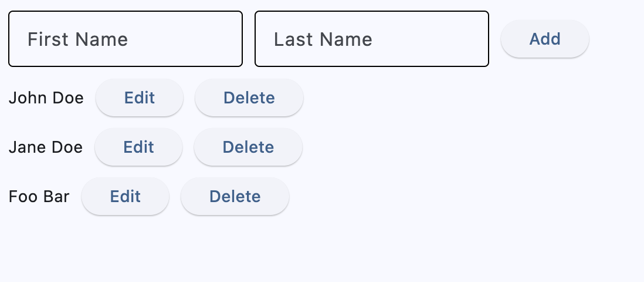Select the John Doe name label
Screen dimensions: 644x282
coord(46,98)
